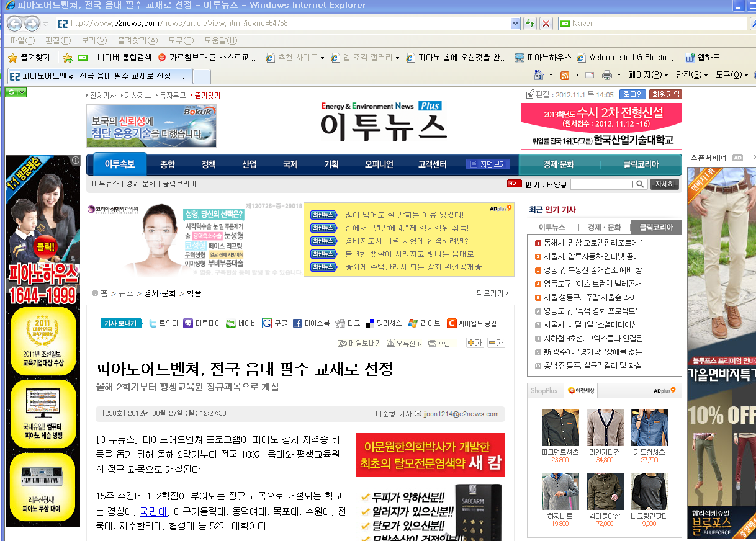Click the site search magnifier icon

point(640,184)
